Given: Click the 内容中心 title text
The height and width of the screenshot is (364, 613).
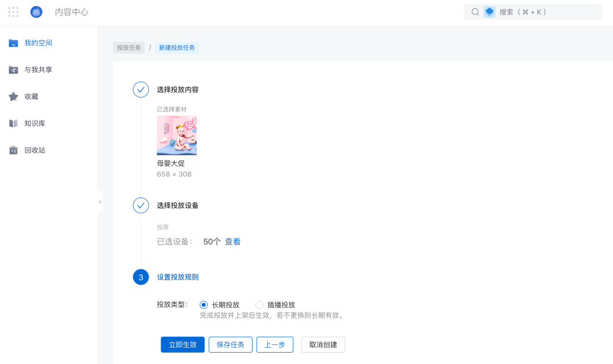Looking at the screenshot, I should point(72,12).
